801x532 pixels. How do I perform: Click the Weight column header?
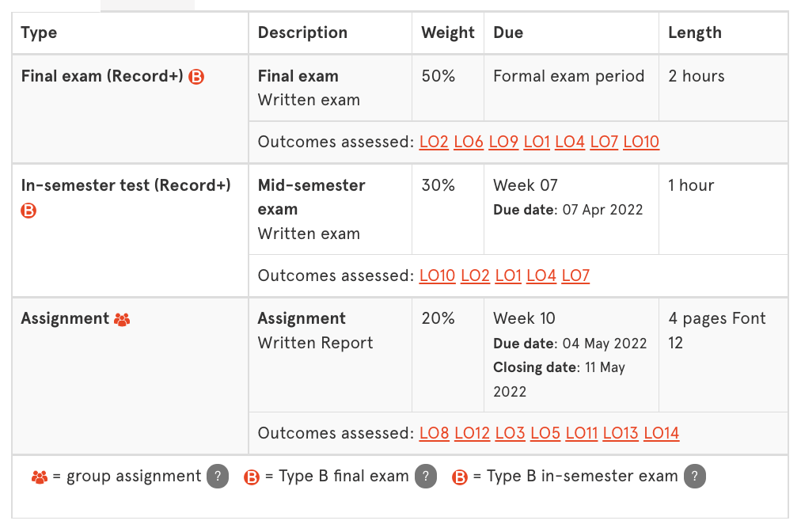pyautogui.click(x=447, y=32)
